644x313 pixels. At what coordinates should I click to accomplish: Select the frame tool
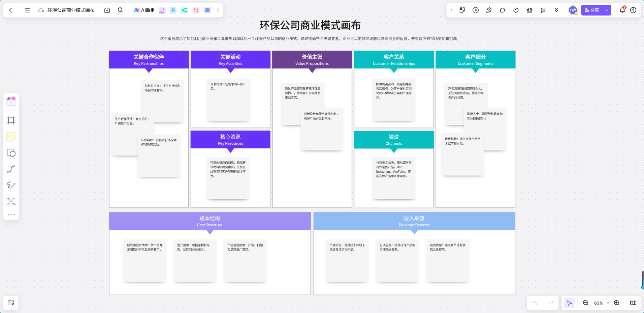pyautogui.click(x=11, y=120)
